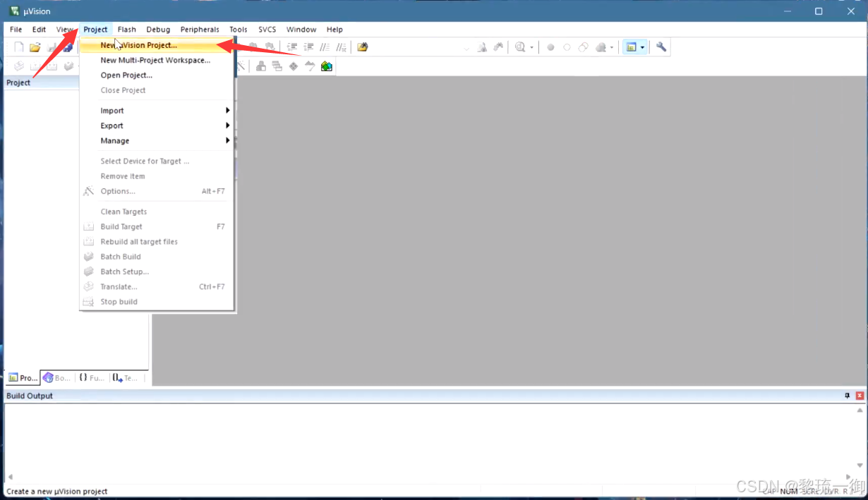Open the Debug menu
The height and width of the screenshot is (500, 868).
[x=158, y=30]
